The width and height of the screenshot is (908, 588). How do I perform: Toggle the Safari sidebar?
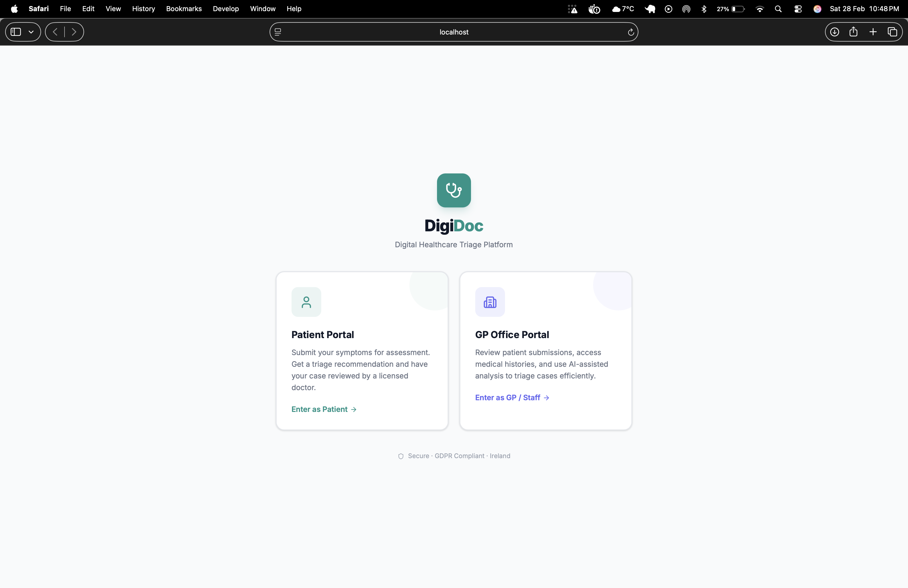click(16, 32)
